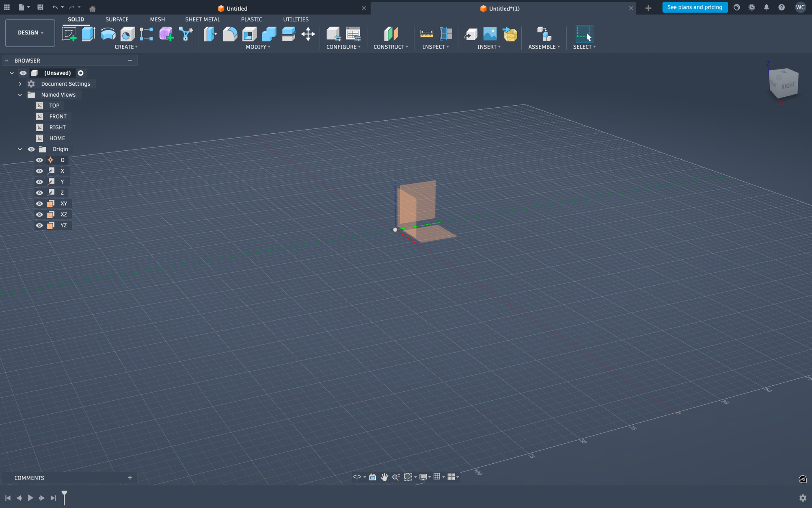The width and height of the screenshot is (812, 508).
Task: Open the SHEET METAL tab
Action: pos(203,19)
